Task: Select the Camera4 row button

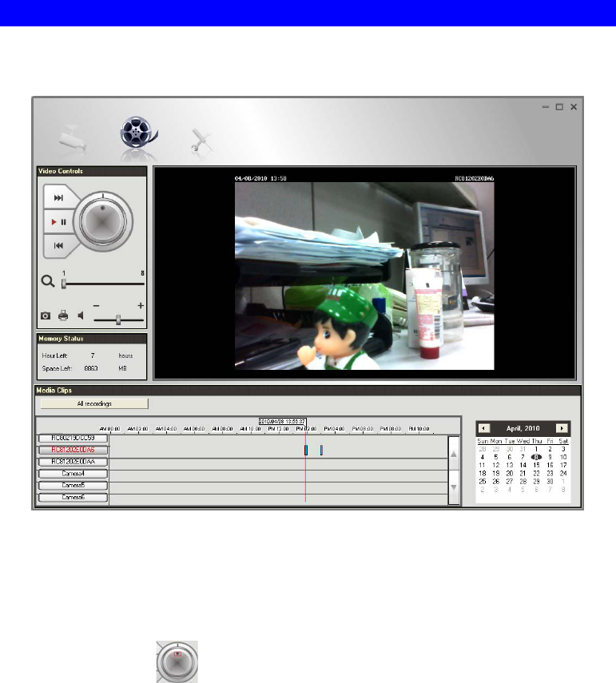Action: tap(73, 474)
